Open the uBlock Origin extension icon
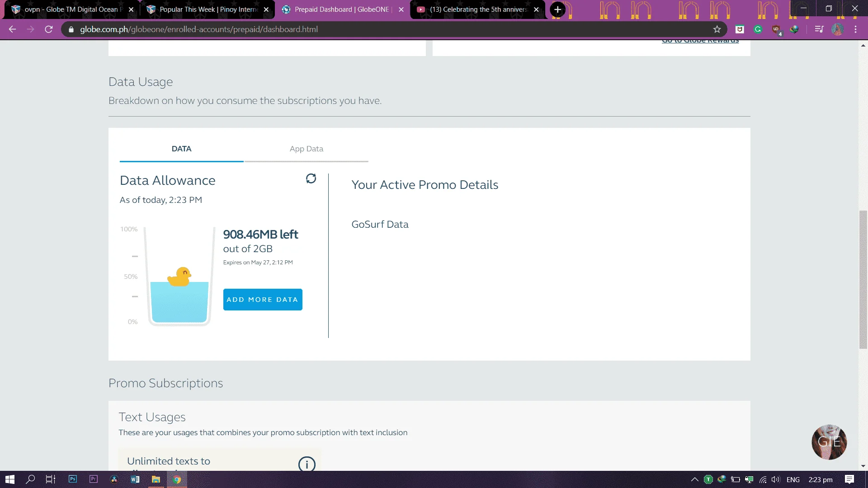 pyautogui.click(x=776, y=29)
